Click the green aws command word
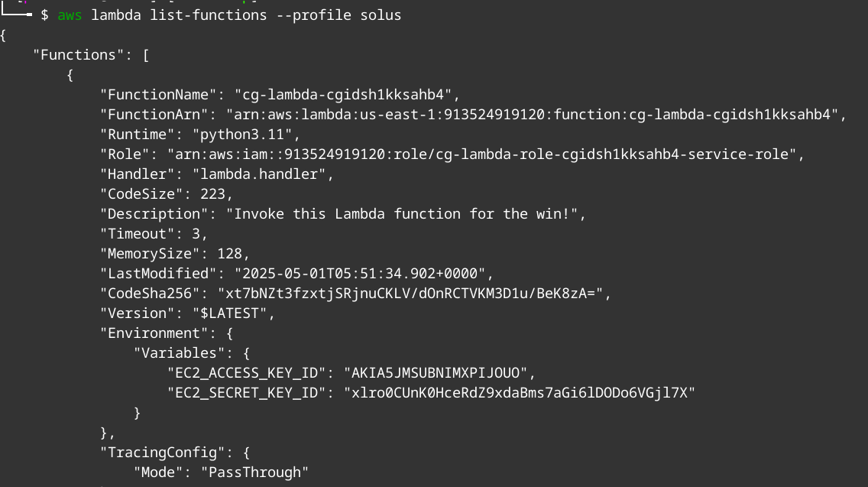 click(x=70, y=15)
